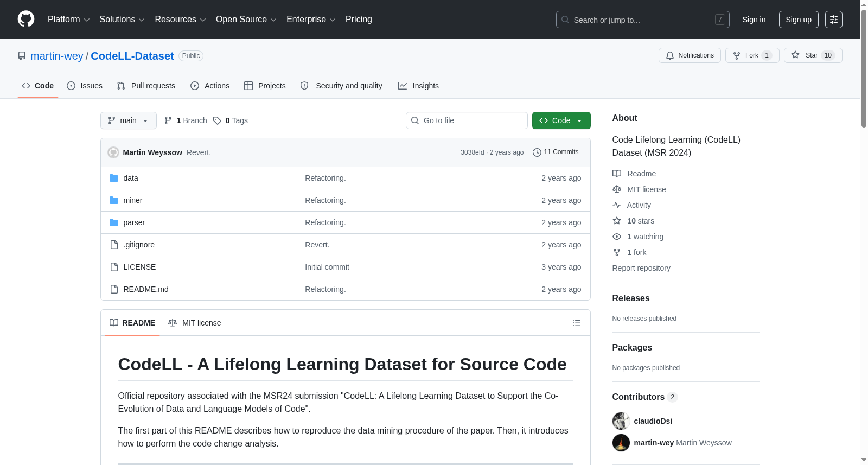The width and height of the screenshot is (868, 465).
Task: Click claudioDsi contributor avatar
Action: point(621,421)
